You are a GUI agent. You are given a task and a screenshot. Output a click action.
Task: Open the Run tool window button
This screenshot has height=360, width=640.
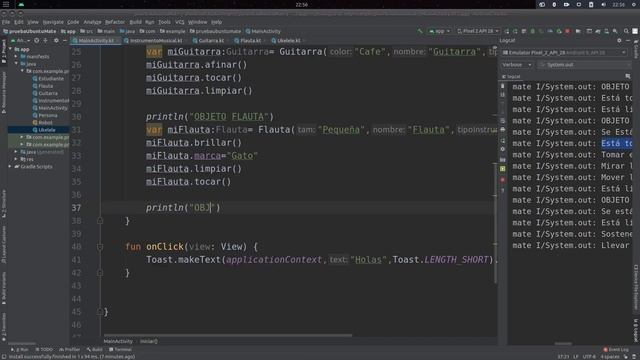tap(20, 349)
